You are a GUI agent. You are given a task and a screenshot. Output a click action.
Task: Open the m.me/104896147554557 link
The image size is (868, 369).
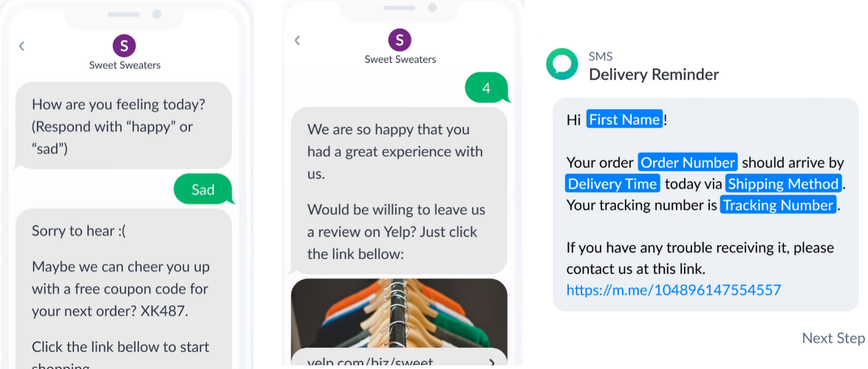click(674, 289)
